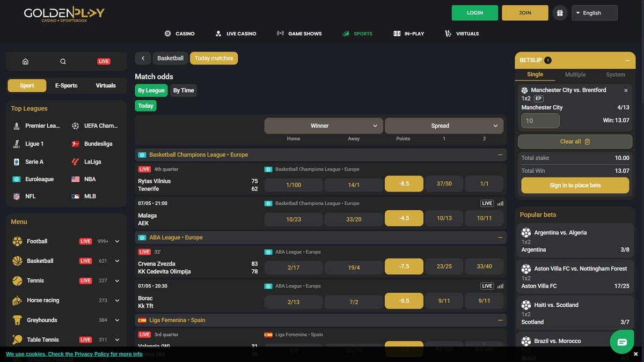
Task: Minimize the Betslip panel
Action: pos(627,61)
